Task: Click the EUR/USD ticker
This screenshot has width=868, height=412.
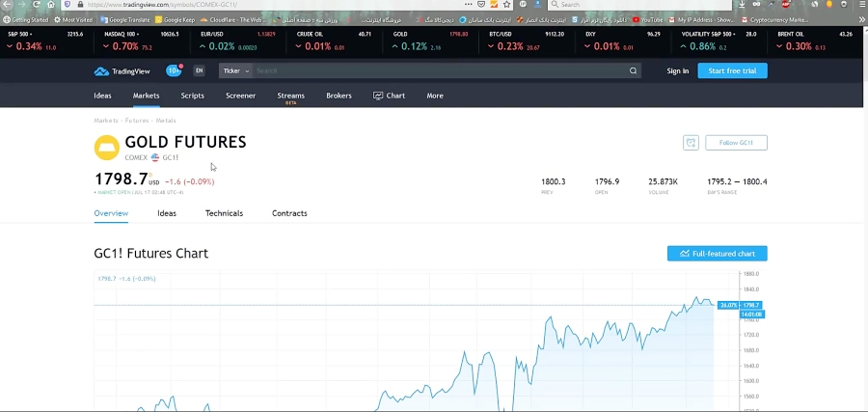Action: point(237,41)
